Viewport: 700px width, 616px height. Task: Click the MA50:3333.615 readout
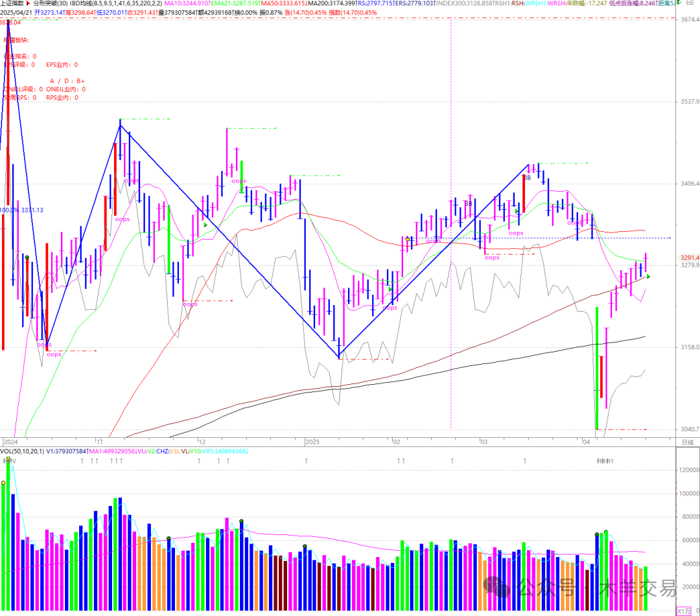pos(284,4)
